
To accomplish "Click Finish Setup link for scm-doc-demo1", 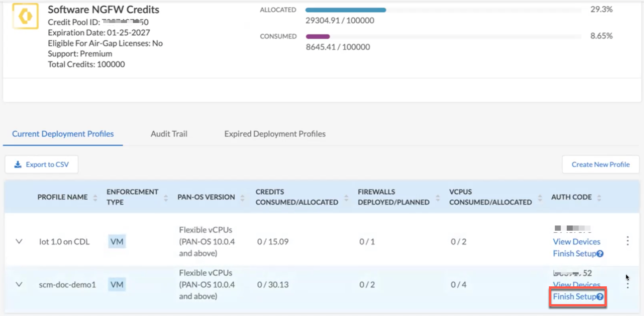I will [x=574, y=297].
